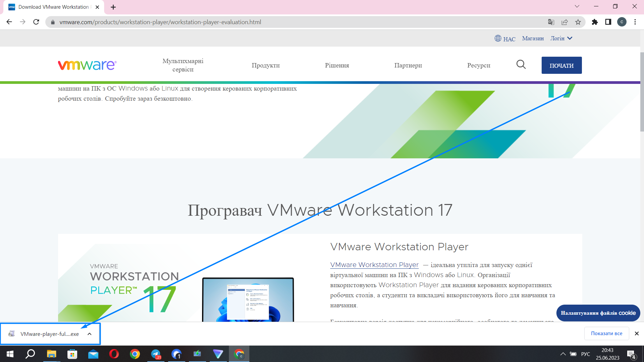The width and height of the screenshot is (644, 362).
Task: Close the downloads bar
Action: (x=637, y=333)
